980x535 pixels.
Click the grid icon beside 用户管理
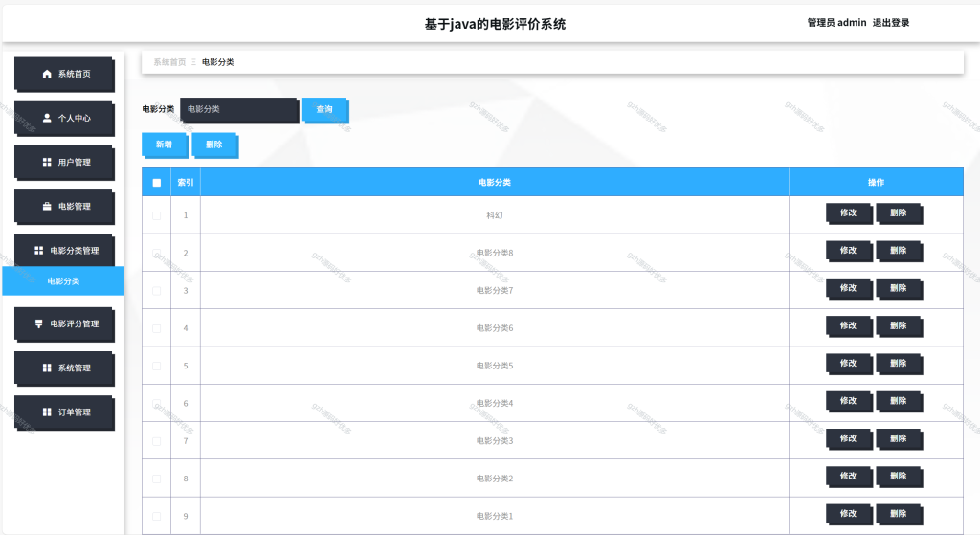(47, 162)
